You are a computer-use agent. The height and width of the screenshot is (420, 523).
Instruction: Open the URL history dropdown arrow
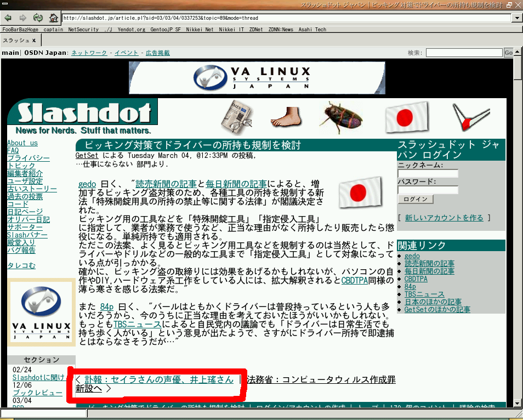pos(517,18)
